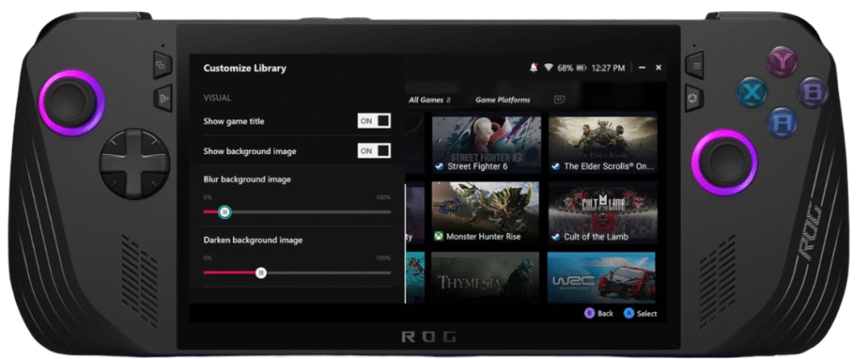Viewport: 868px width, 359px height.
Task: Set Blur background image slider to 100% end
Action: click(x=390, y=212)
